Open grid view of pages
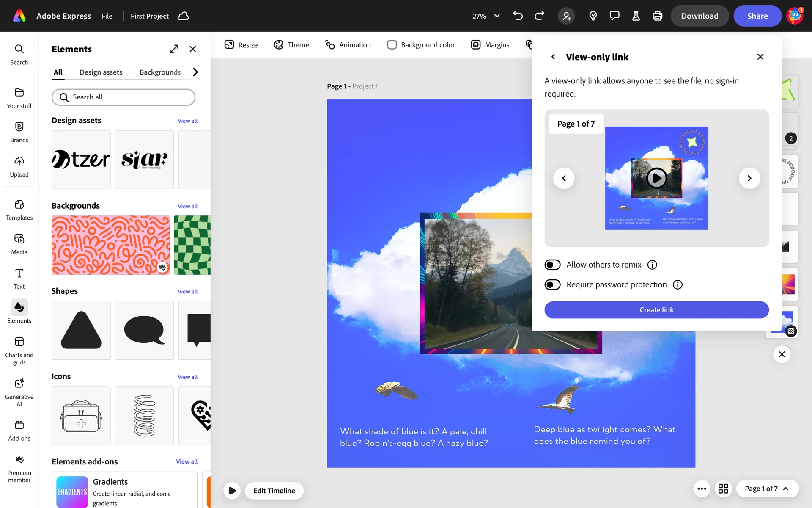 click(723, 489)
